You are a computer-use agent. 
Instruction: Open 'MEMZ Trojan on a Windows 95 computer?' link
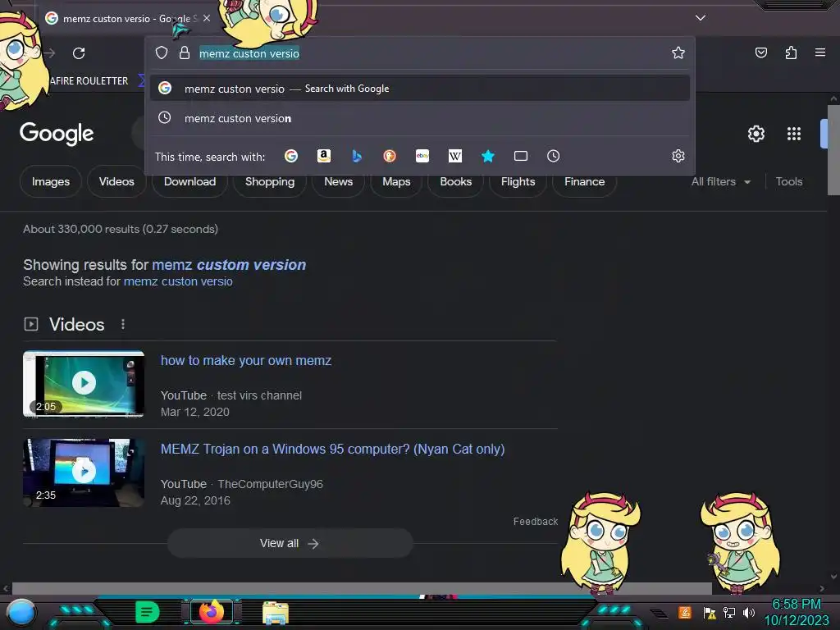[x=333, y=449]
